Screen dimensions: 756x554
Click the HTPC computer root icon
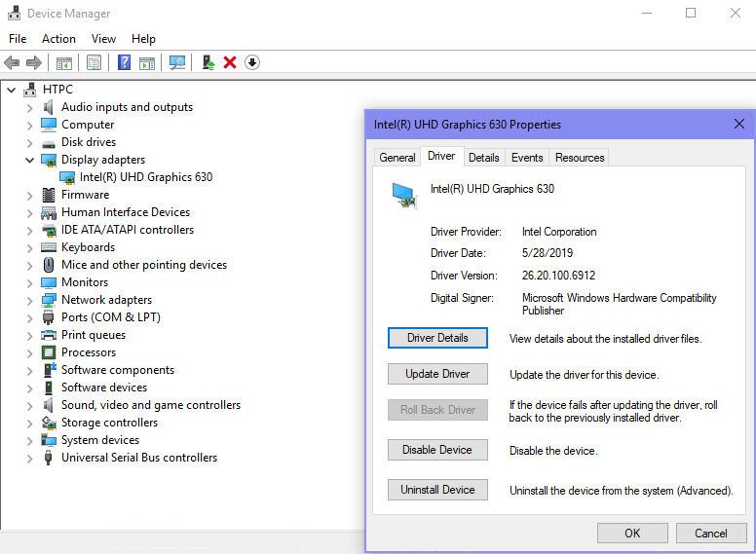tap(30, 90)
